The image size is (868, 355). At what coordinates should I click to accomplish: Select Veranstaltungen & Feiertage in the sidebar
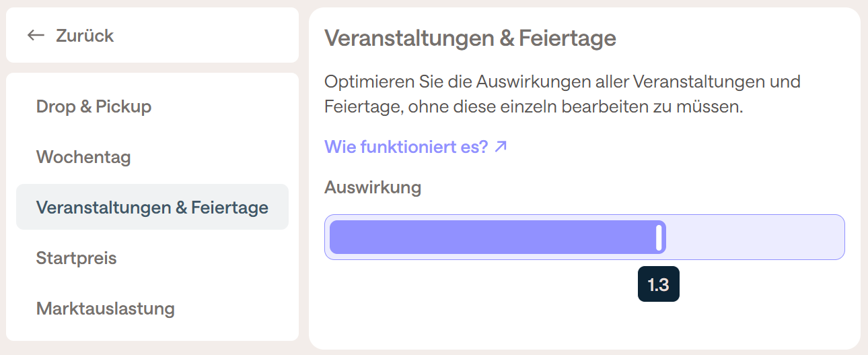coord(152,207)
